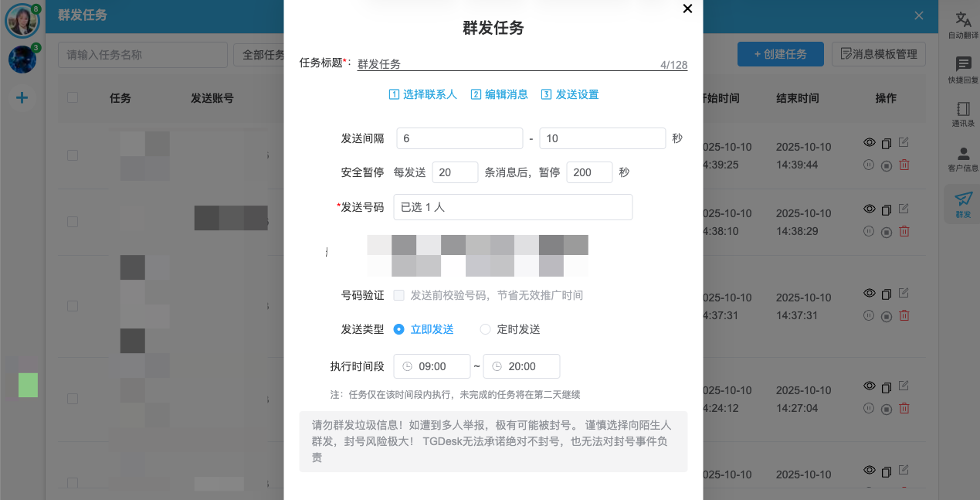
Task: Click the 群发 paper plane icon
Action: click(963, 203)
